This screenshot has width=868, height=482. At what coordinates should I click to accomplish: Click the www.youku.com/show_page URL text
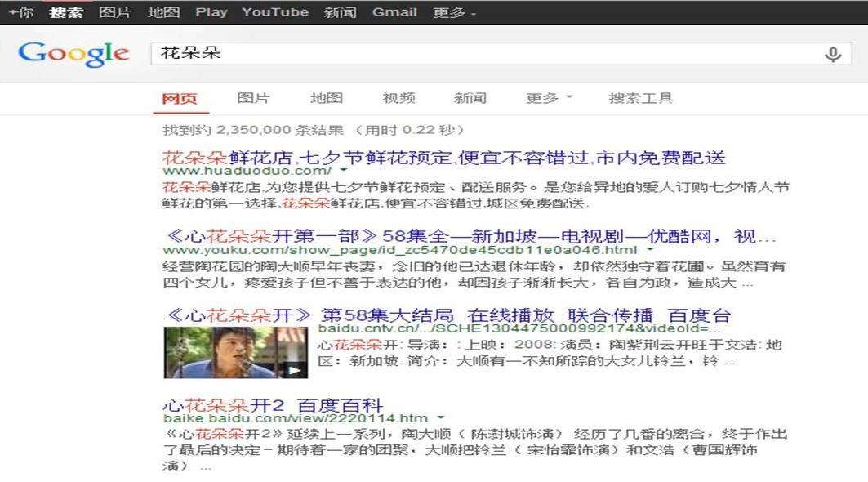tap(400, 250)
